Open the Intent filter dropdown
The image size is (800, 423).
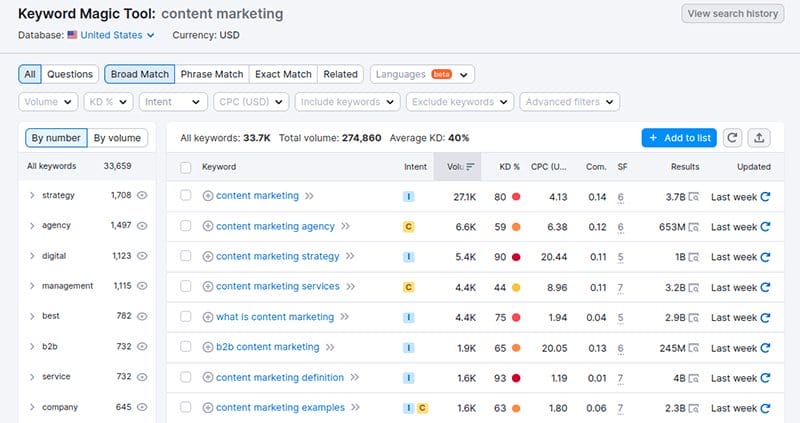click(173, 102)
